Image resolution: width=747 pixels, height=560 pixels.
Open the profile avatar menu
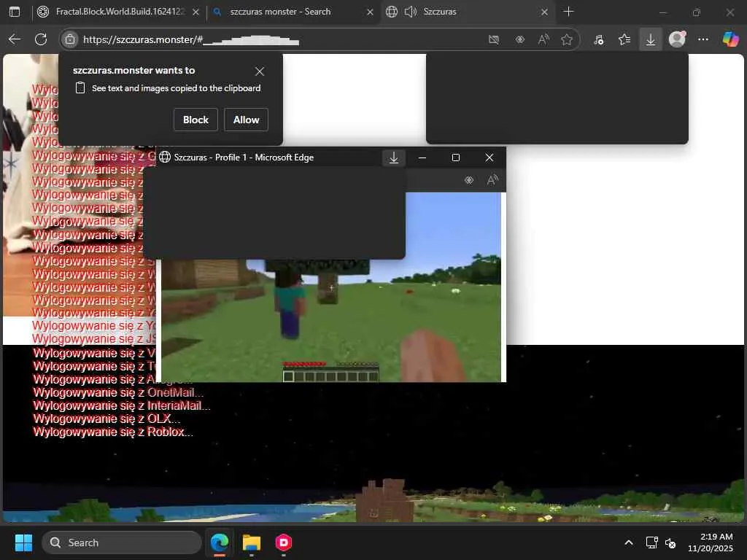677,39
